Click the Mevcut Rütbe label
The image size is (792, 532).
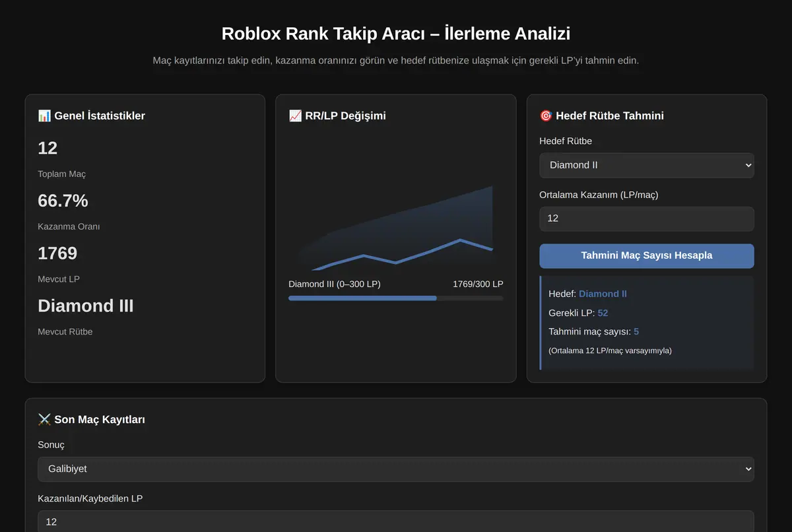point(65,332)
